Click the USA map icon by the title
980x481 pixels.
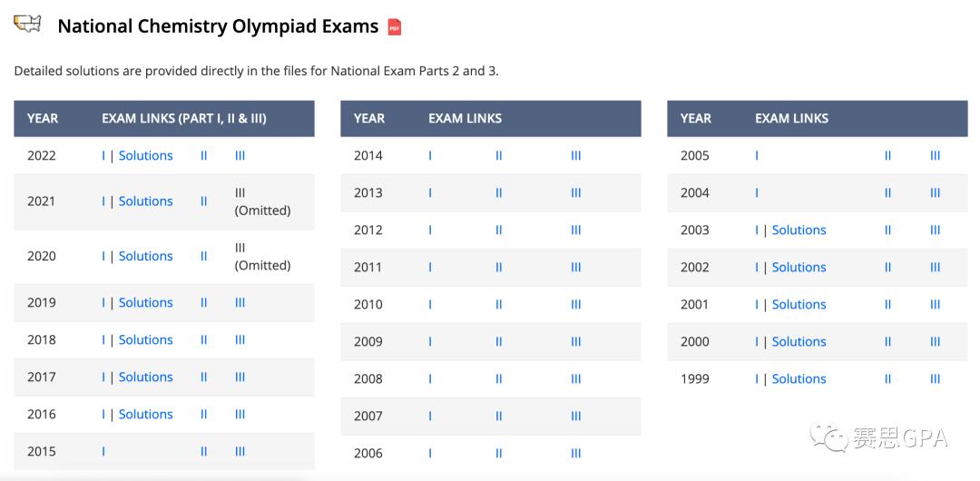[x=28, y=24]
